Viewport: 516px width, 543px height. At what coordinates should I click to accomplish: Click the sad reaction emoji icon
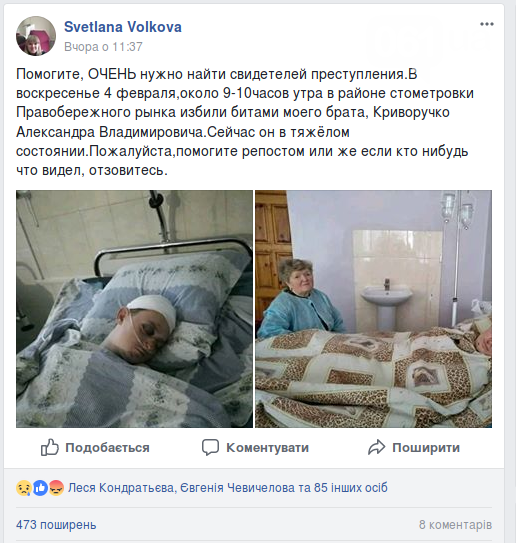[24, 488]
